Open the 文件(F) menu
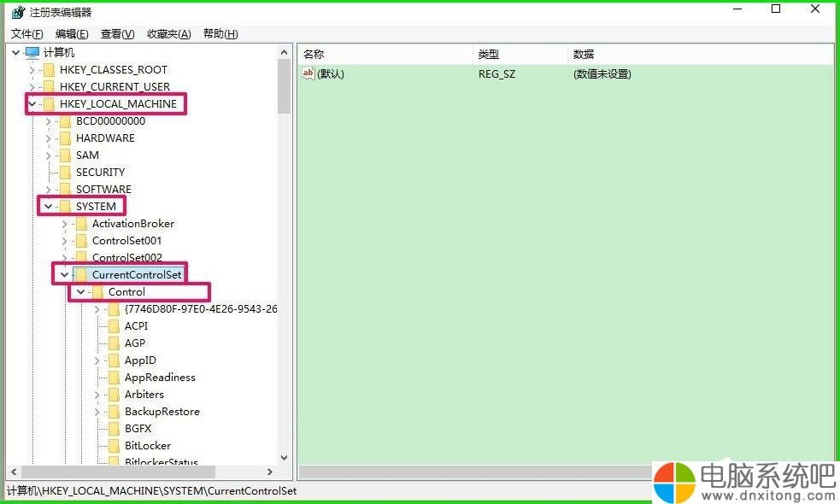This screenshot has height=504, width=840. (26, 34)
